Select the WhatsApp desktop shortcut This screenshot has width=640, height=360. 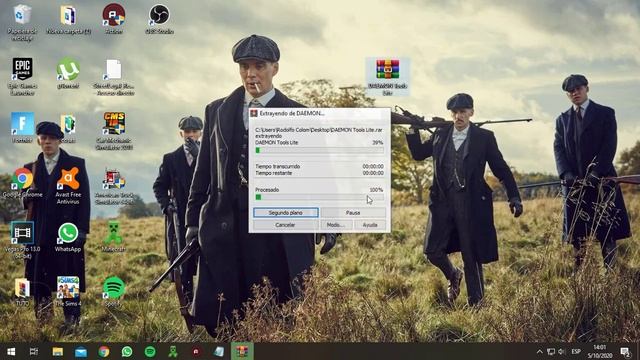(x=68, y=237)
